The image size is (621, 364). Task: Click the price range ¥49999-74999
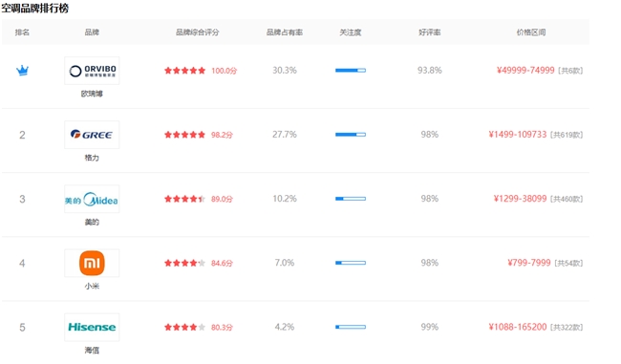[525, 71]
